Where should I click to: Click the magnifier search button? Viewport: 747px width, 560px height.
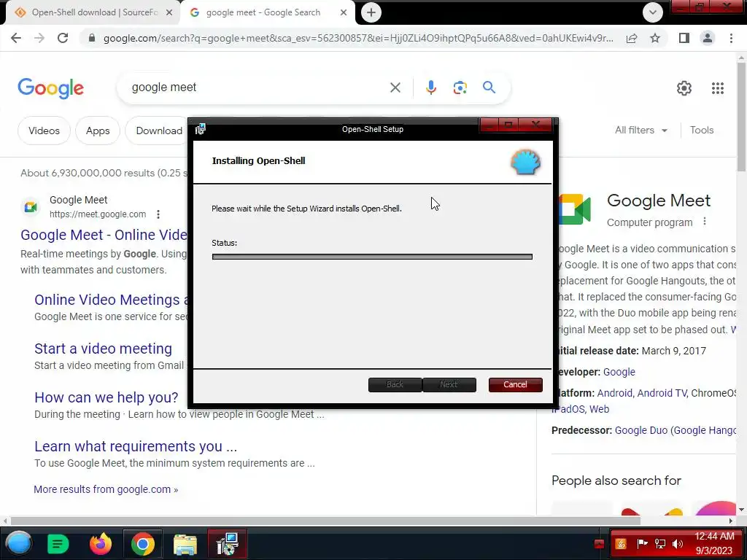pyautogui.click(x=489, y=87)
